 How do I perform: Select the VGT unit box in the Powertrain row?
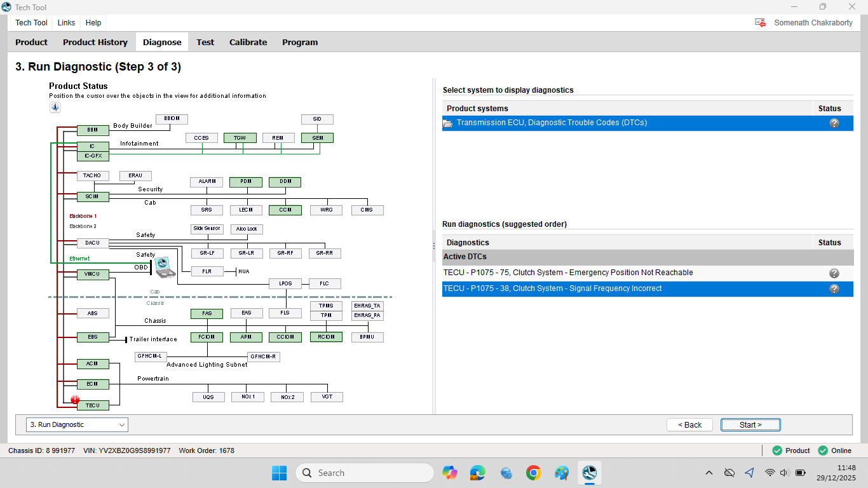pyautogui.click(x=327, y=397)
